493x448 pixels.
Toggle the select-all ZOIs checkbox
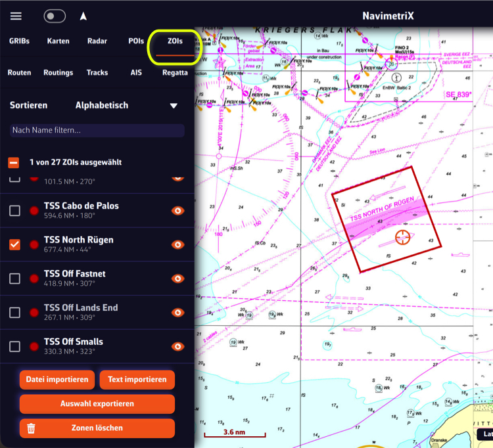(14, 162)
